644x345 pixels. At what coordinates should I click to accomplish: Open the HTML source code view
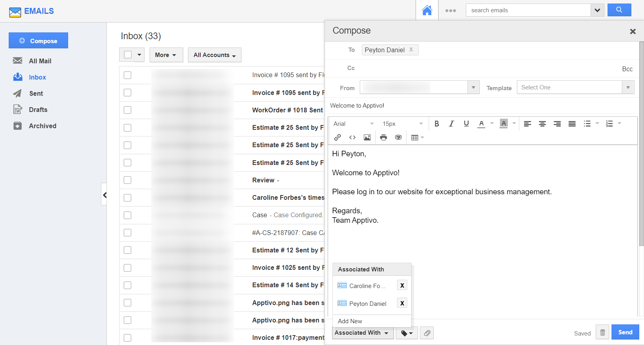pos(352,137)
